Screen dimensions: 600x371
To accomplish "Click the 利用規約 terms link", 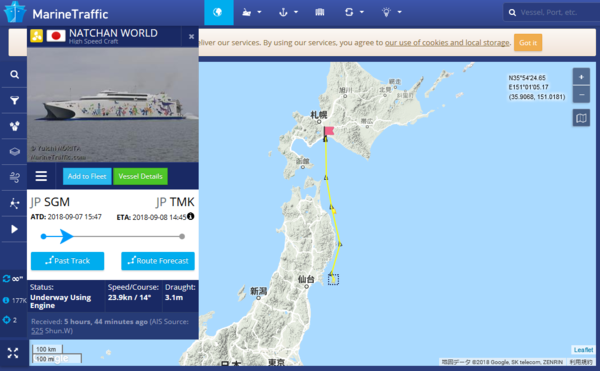I will click(x=580, y=362).
